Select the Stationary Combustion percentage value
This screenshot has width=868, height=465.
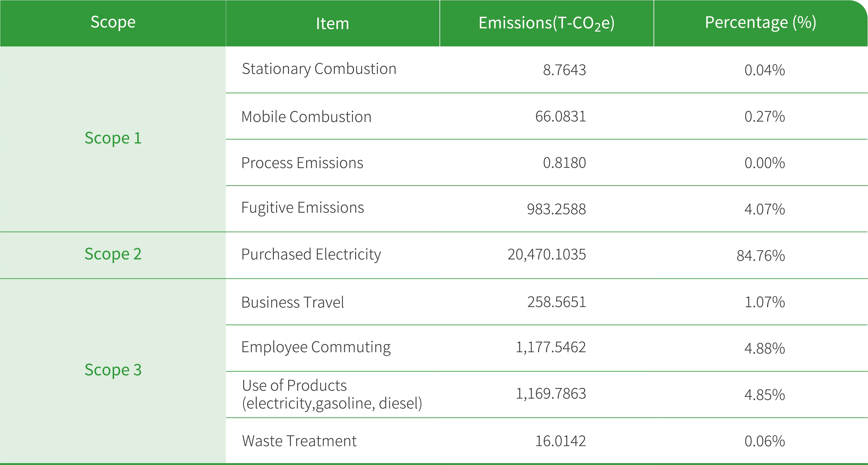[x=764, y=71]
